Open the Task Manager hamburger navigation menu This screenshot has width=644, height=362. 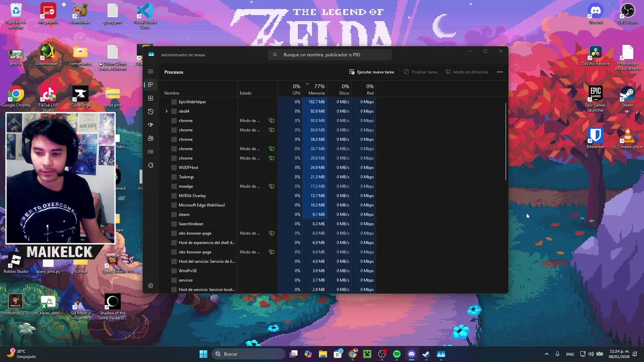pos(150,72)
